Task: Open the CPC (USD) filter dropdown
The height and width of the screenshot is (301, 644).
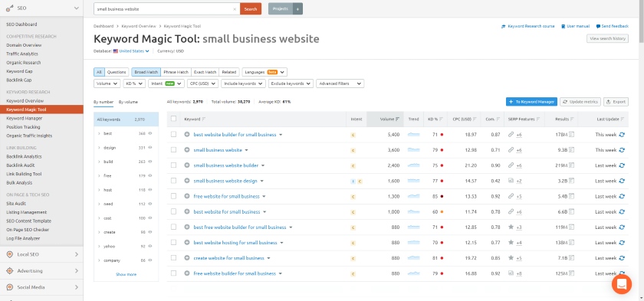Action: [202, 83]
